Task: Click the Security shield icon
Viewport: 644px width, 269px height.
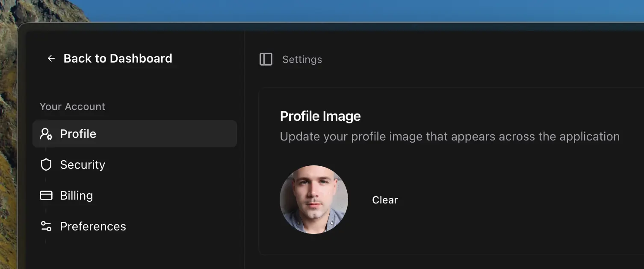Action: coord(46,165)
